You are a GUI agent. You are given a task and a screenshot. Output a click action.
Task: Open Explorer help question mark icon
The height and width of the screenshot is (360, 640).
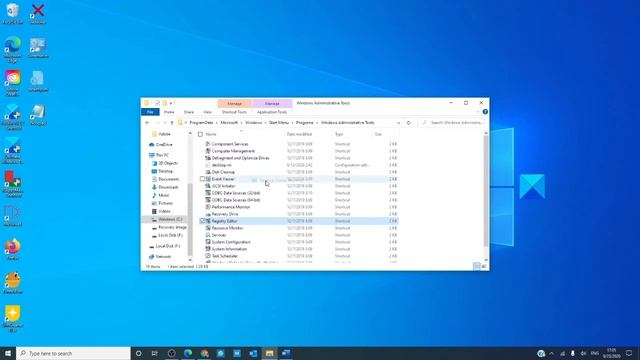[x=485, y=112]
